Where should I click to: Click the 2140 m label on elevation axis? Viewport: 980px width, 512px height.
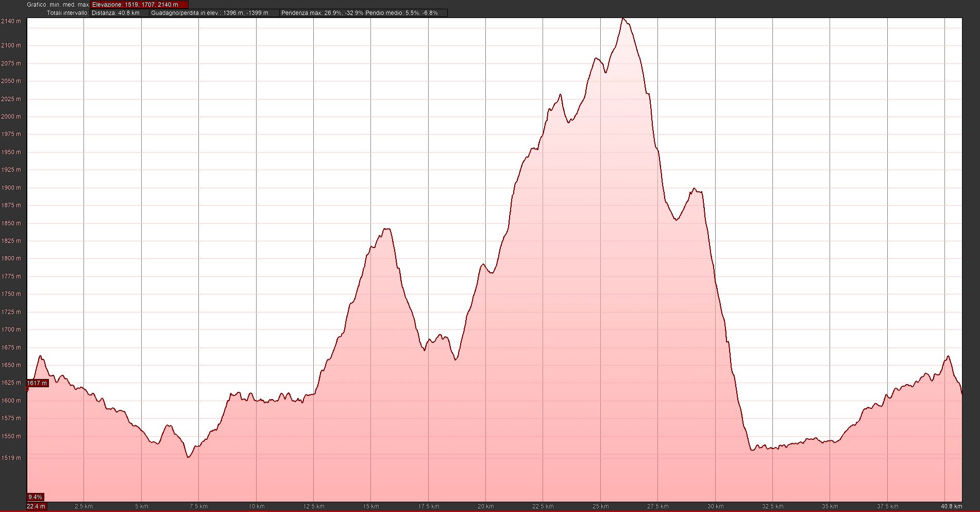(11, 21)
